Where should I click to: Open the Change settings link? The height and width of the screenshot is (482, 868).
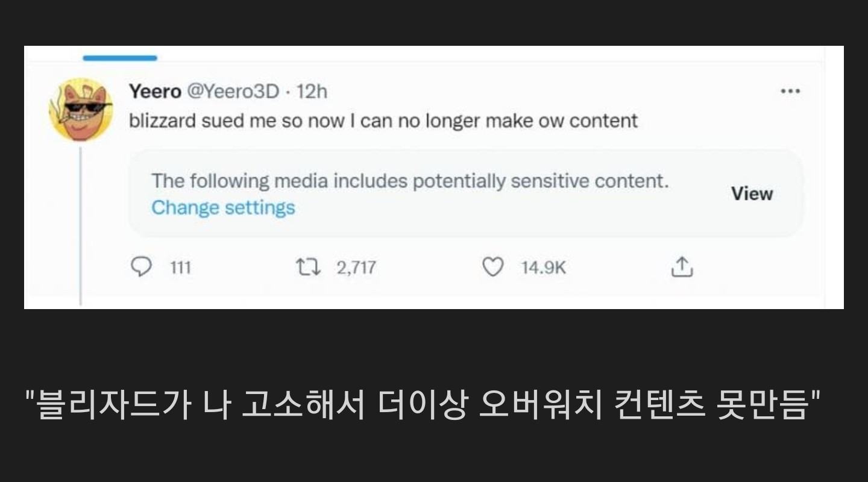click(223, 207)
